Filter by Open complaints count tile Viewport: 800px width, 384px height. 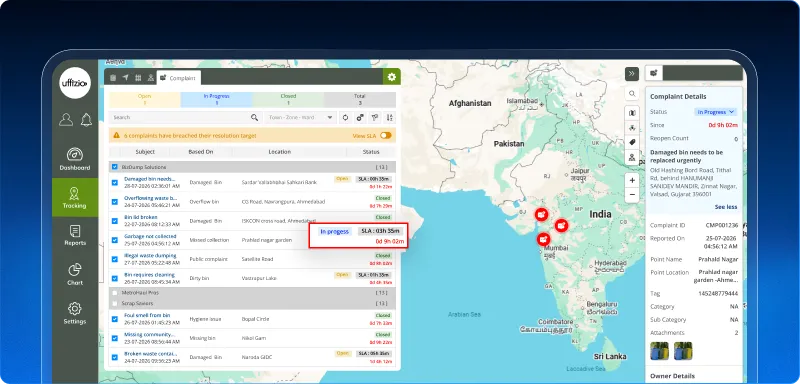click(145, 99)
